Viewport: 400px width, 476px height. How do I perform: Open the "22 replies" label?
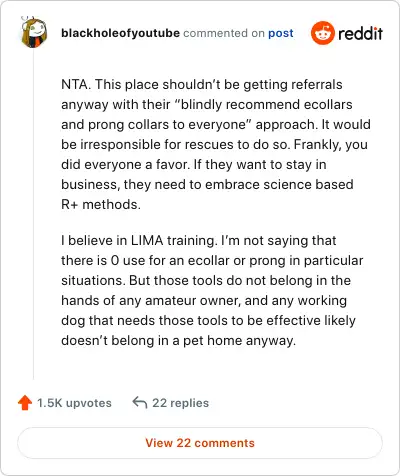pyautogui.click(x=180, y=403)
